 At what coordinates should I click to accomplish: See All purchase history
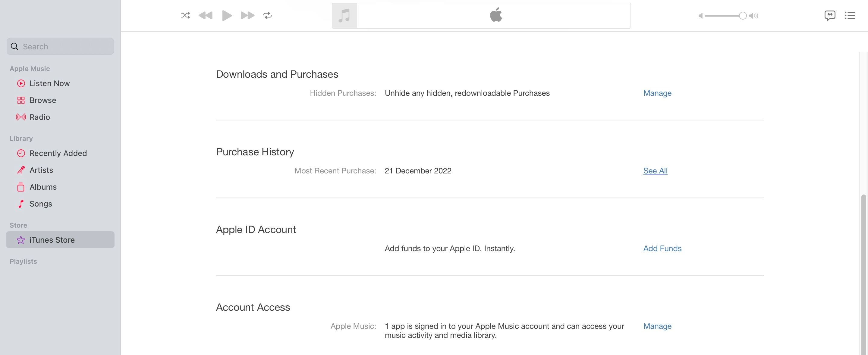click(x=655, y=171)
